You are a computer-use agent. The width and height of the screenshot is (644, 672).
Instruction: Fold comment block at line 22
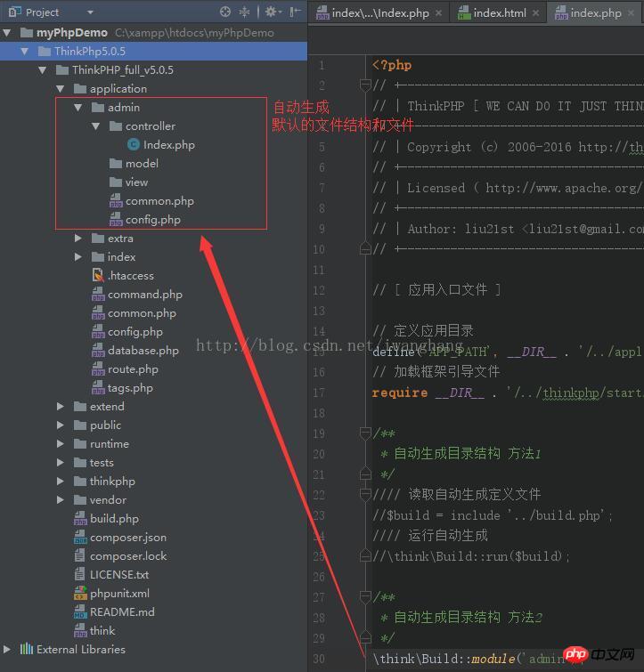click(x=365, y=495)
